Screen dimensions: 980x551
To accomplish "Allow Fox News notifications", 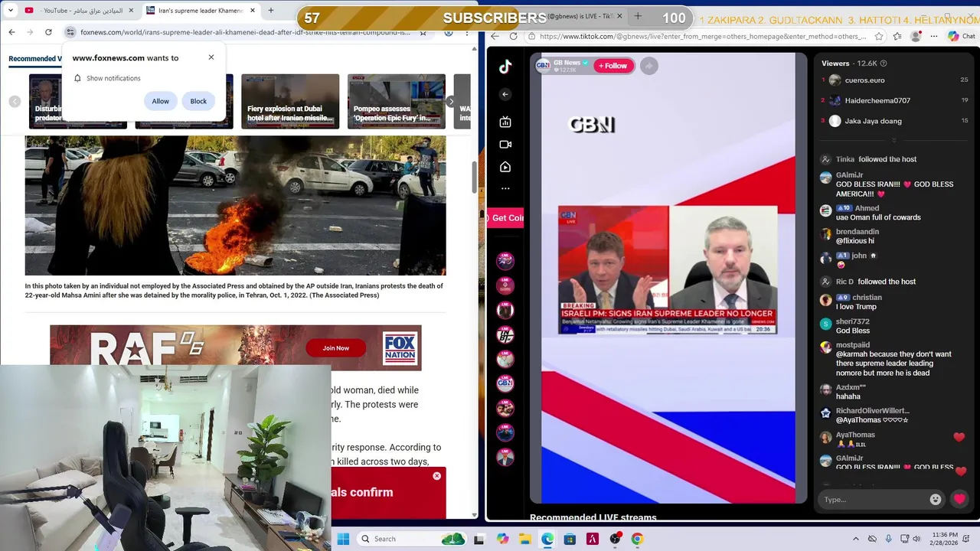I will [160, 101].
